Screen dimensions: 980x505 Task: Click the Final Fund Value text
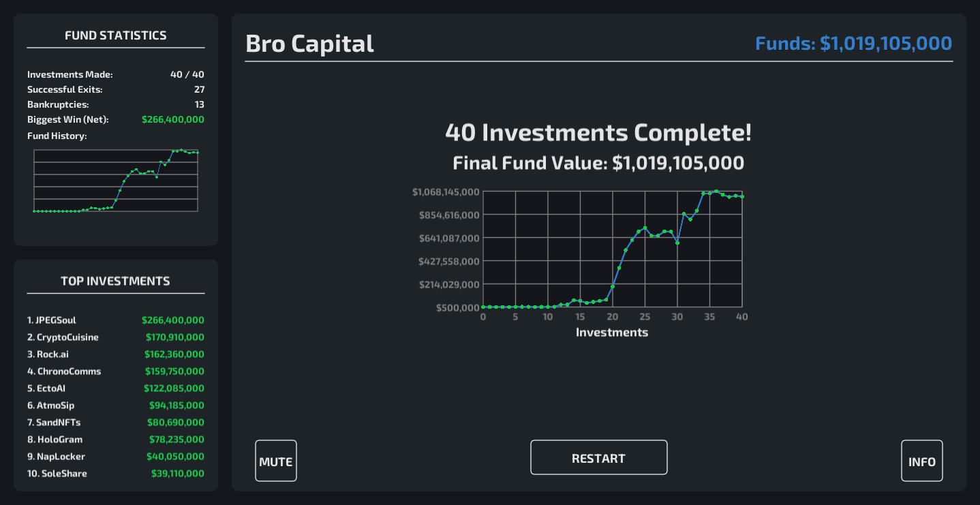tap(598, 164)
